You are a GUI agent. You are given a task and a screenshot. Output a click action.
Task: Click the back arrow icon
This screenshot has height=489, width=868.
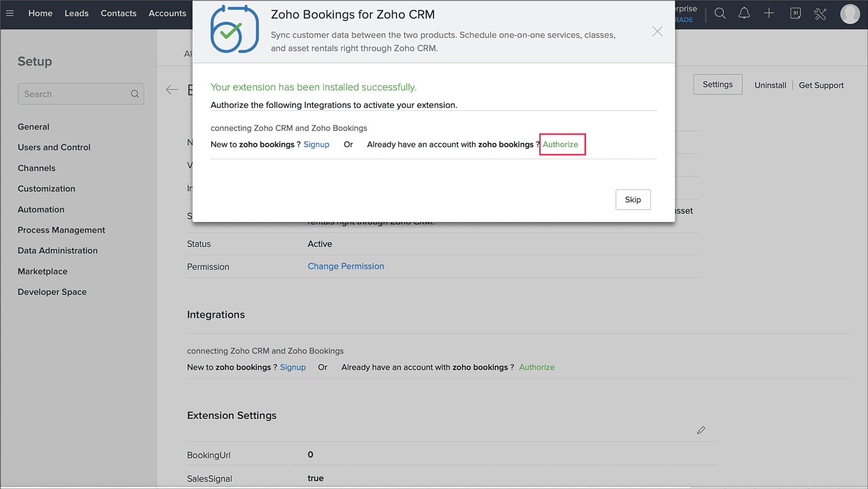(x=172, y=89)
